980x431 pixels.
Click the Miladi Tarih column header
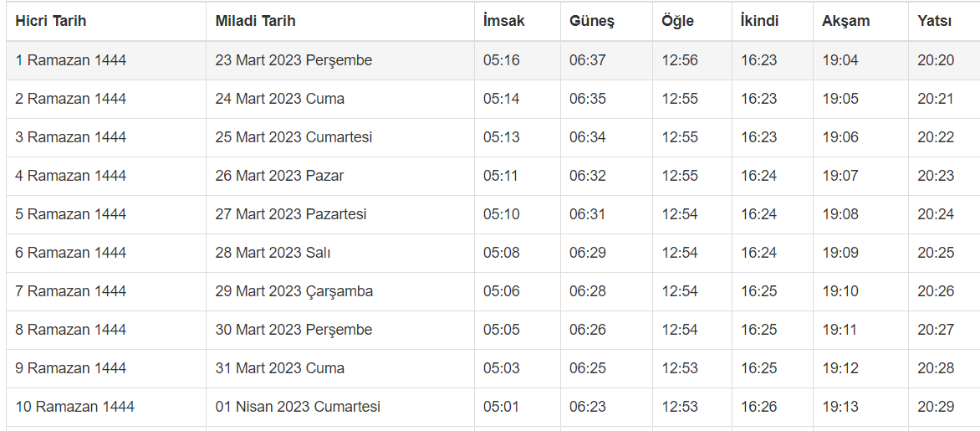(255, 21)
